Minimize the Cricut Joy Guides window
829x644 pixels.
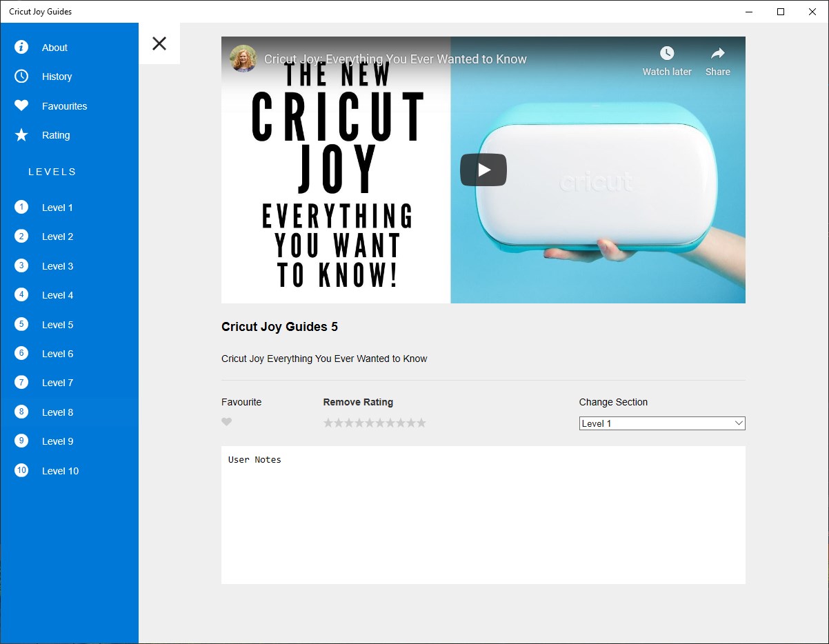[x=749, y=12]
